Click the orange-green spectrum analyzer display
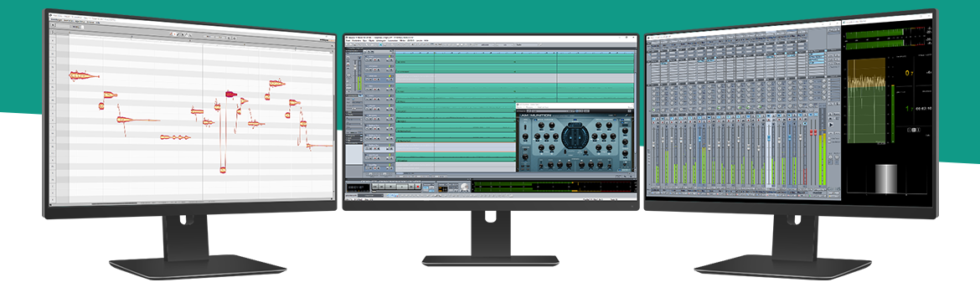 click(x=866, y=100)
